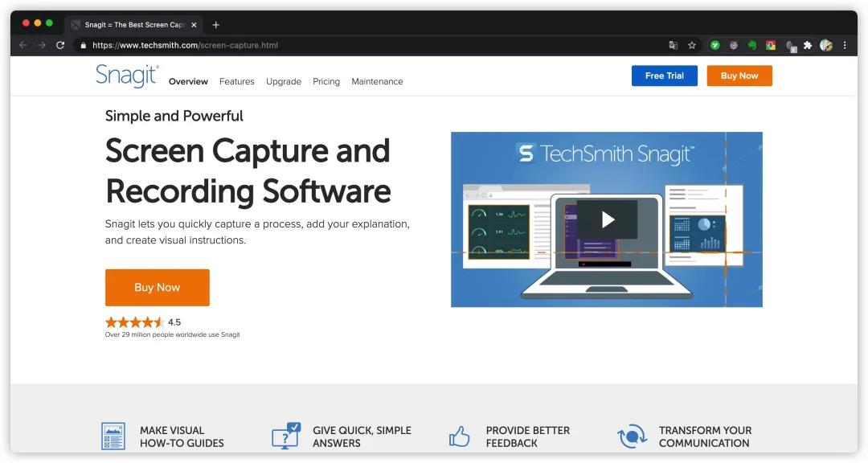Reload the page with refresh icon
Viewport: 868px width, 463px height.
click(60, 45)
